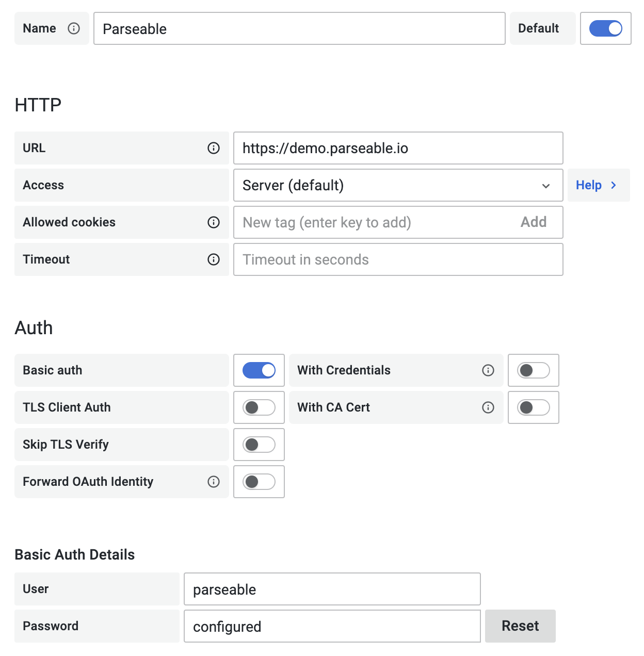Click the Forward OAuth Identity info icon
The height and width of the screenshot is (656, 644).
pyautogui.click(x=214, y=482)
